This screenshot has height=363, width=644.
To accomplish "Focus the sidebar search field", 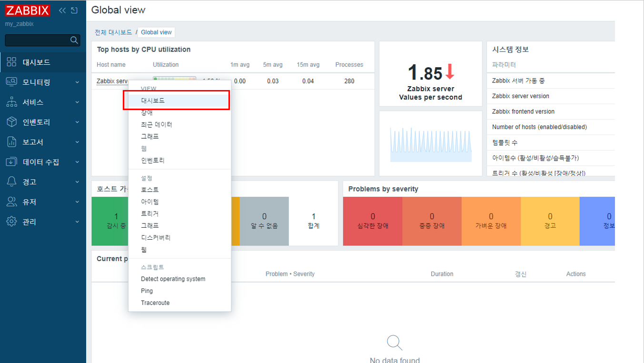I will [42, 40].
